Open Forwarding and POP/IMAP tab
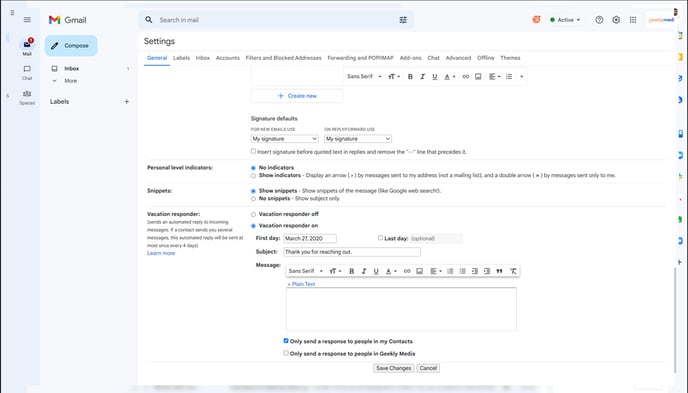688x393 pixels. coord(361,58)
